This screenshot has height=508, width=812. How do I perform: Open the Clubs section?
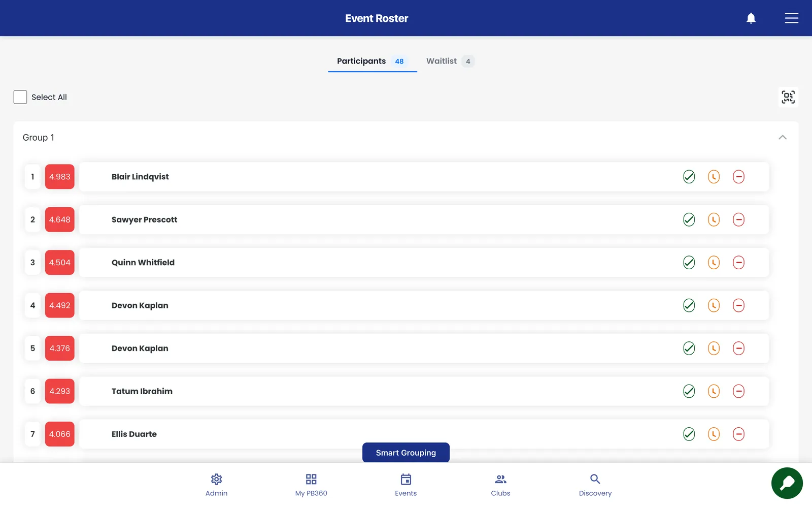[x=500, y=485]
